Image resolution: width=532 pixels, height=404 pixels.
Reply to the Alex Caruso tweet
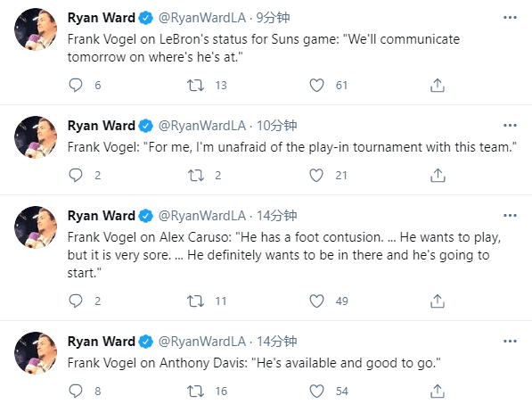(76, 301)
